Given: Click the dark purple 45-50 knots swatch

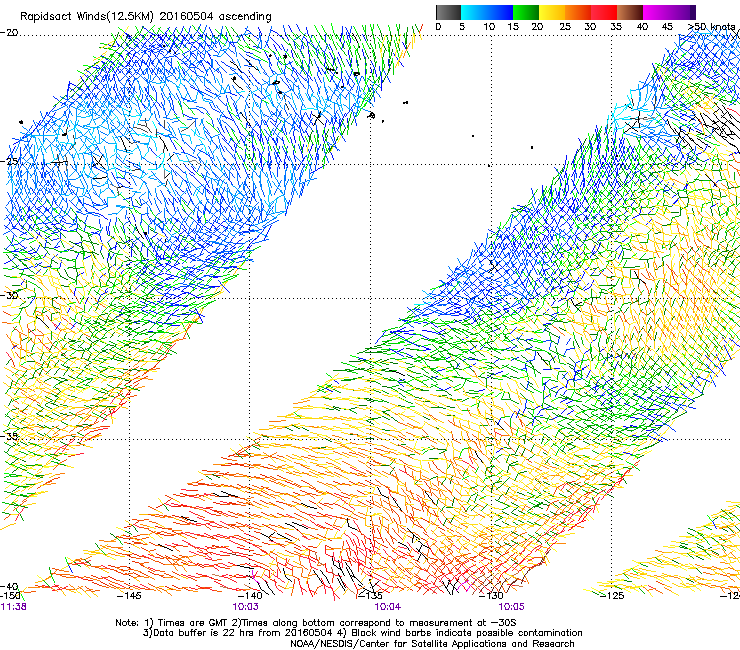Looking at the screenshot, I should [x=682, y=12].
